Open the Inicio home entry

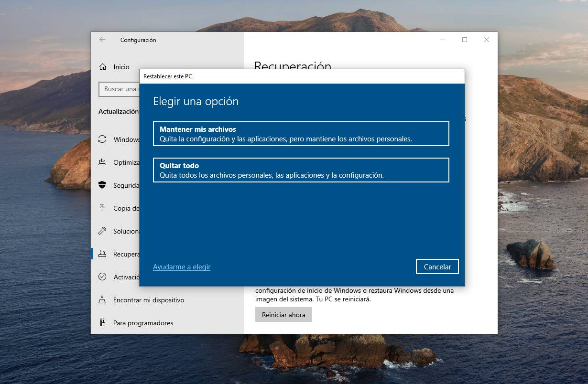click(x=116, y=67)
